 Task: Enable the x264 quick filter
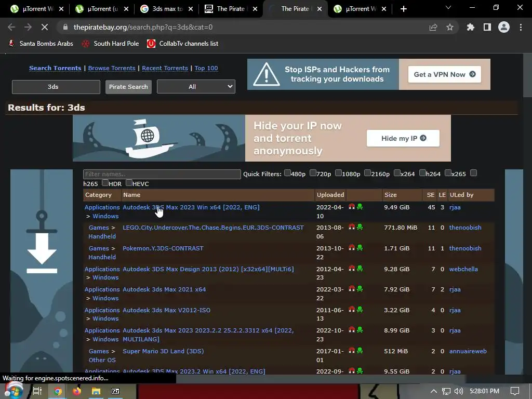click(x=396, y=173)
